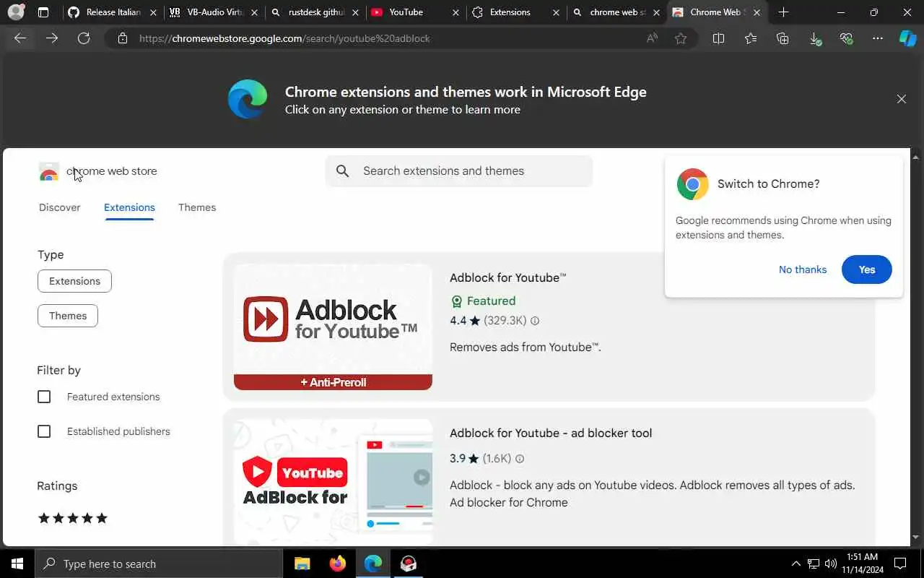Screen dimensions: 924x578
Task: Select the Extensions type chip
Action: [x=74, y=281]
